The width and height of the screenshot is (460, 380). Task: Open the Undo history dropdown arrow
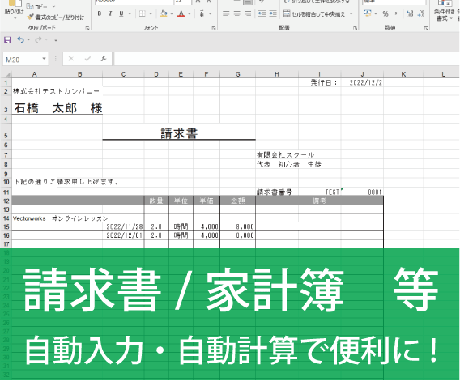click(x=29, y=40)
